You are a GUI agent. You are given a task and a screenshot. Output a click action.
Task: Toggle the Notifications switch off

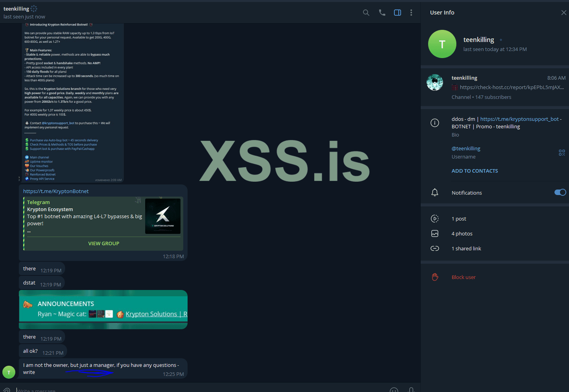click(x=560, y=192)
